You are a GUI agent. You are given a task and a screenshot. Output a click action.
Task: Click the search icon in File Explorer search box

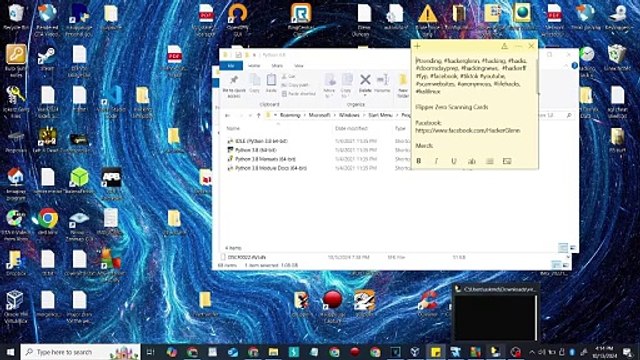tap(569, 116)
